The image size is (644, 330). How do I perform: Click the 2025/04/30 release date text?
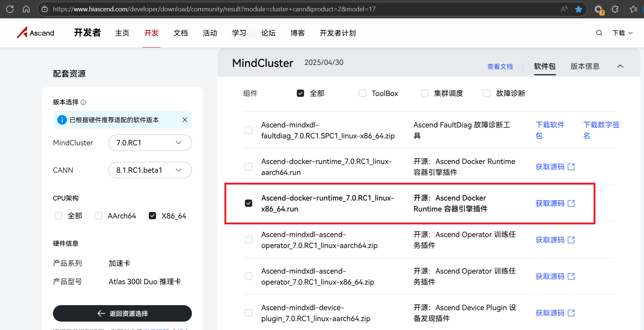324,62
